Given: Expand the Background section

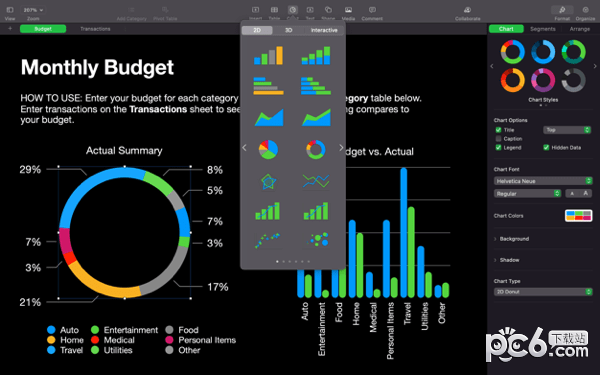Looking at the screenshot, I should [514, 239].
